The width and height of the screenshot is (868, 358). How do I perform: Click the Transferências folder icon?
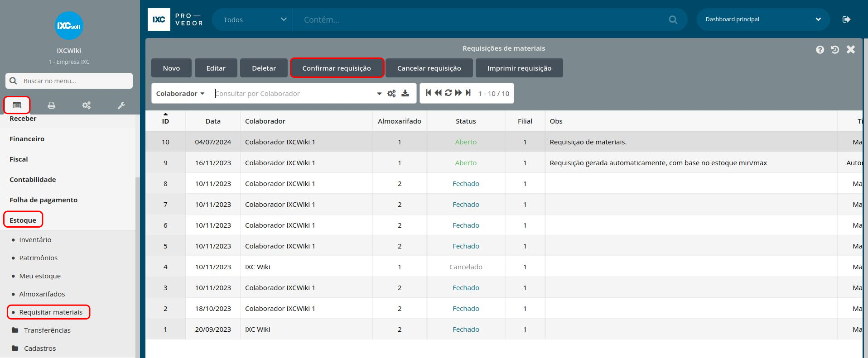(x=15, y=330)
